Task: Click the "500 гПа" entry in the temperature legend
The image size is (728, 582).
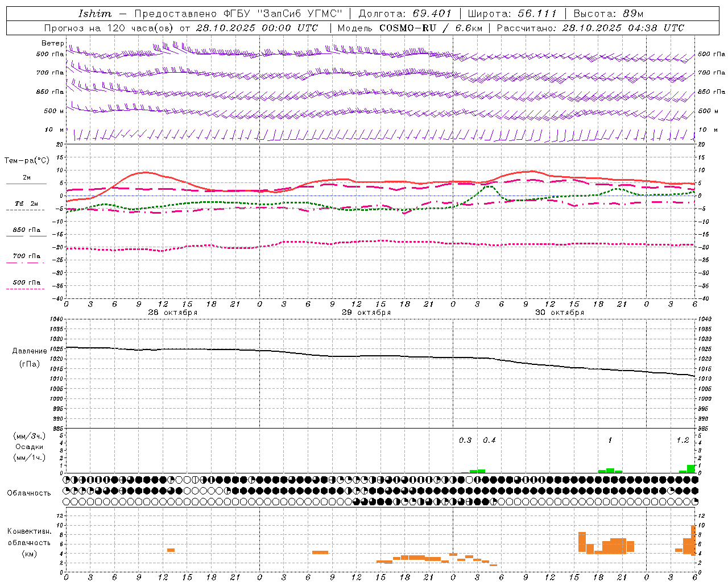Action: coord(27,282)
